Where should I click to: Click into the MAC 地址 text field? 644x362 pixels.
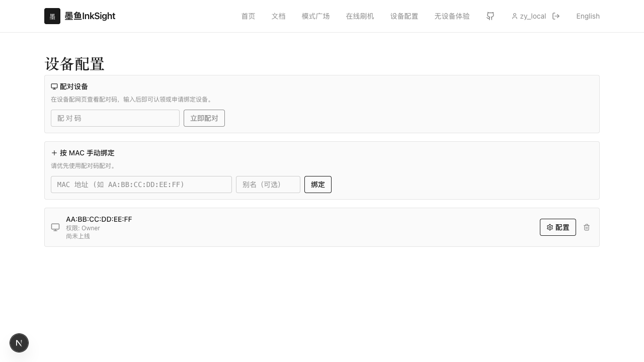141,185
